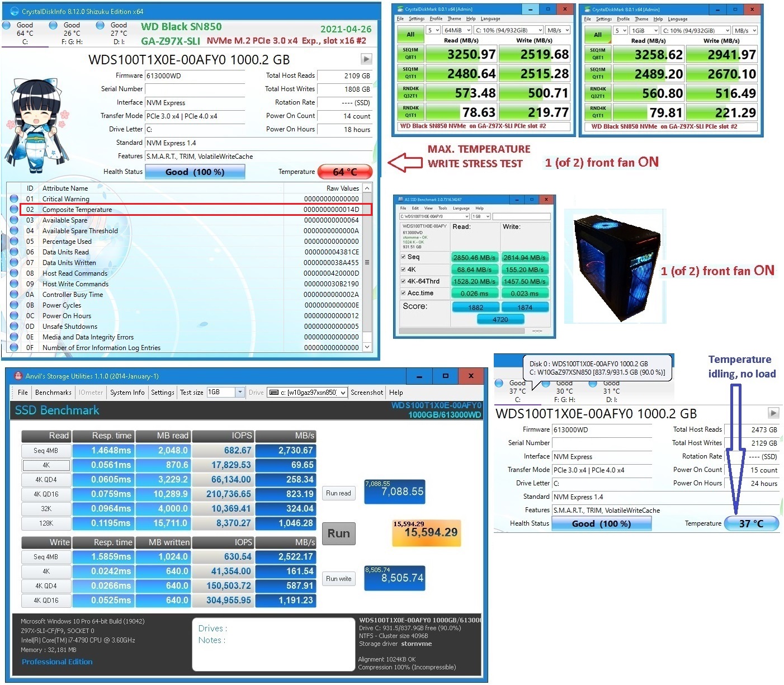Toggle the Seq checkbox in AS SSD Benchmark
The width and height of the screenshot is (784, 685).
pos(403,257)
